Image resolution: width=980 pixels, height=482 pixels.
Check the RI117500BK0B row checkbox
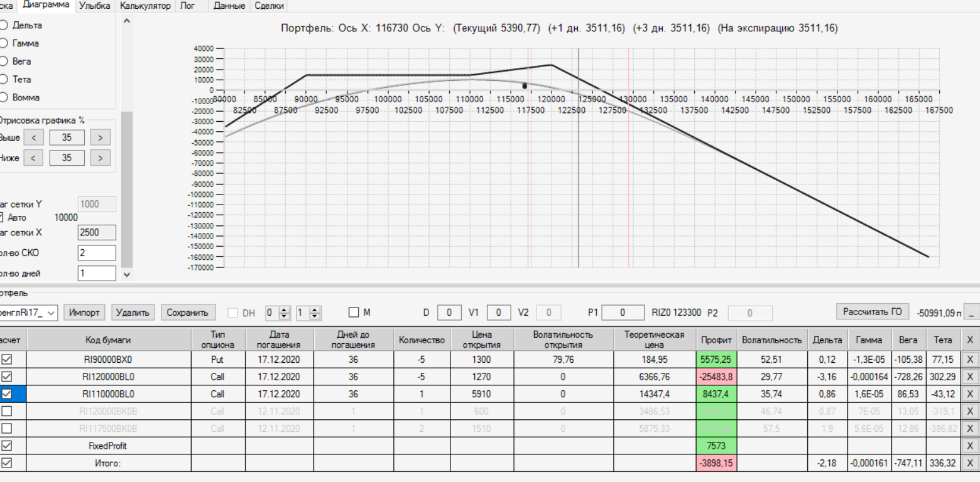click(x=6, y=429)
